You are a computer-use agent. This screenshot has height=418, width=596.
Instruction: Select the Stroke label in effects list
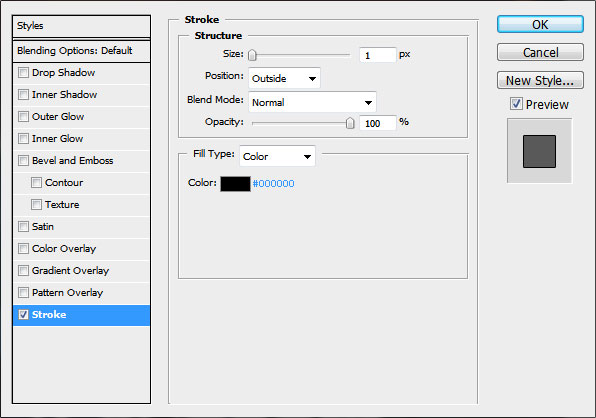tap(49, 315)
